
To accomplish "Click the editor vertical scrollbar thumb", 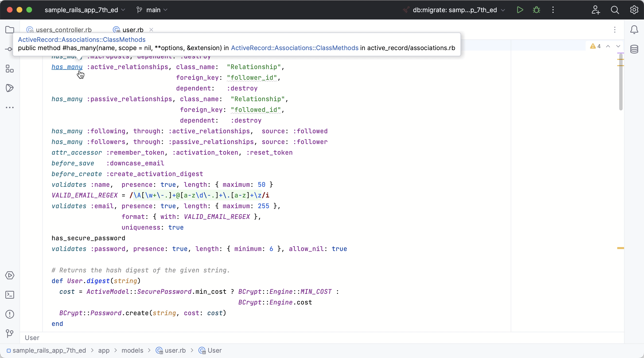I will click(620, 82).
